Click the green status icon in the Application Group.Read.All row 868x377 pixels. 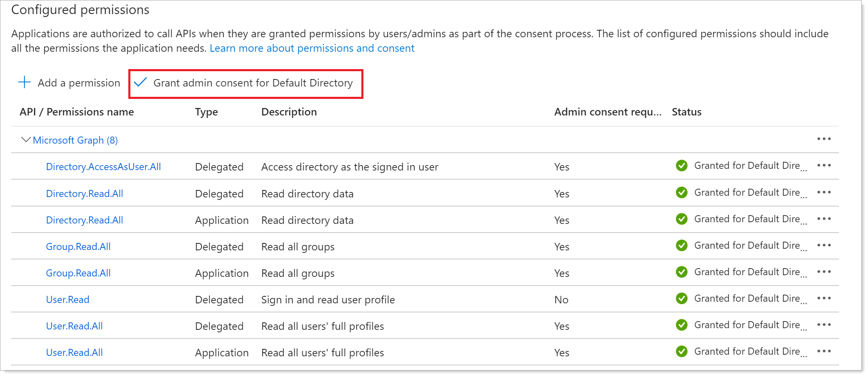tap(681, 272)
